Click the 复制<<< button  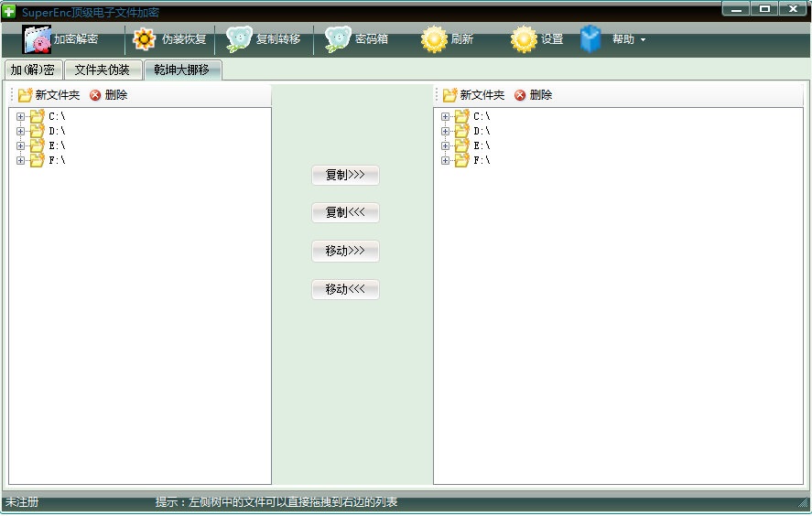tap(345, 212)
